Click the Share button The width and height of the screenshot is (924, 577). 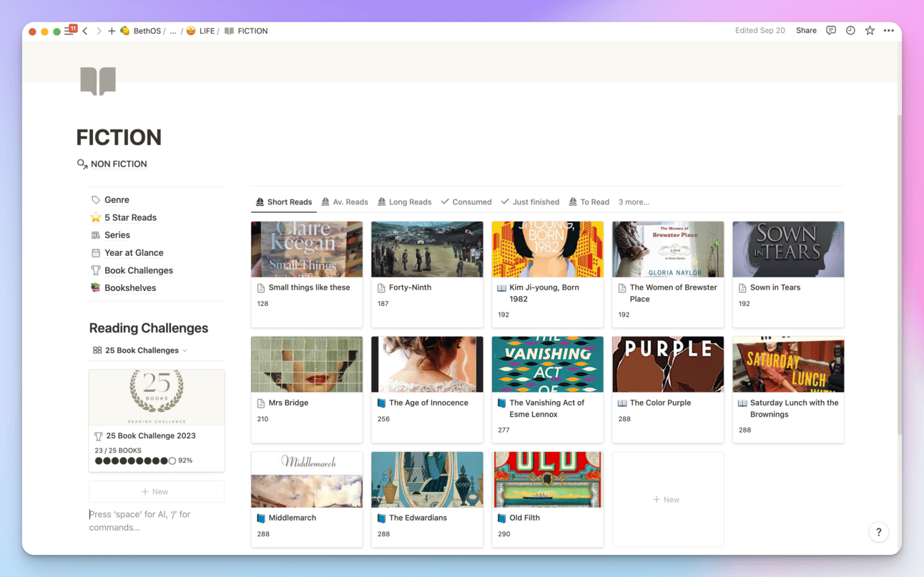click(x=806, y=31)
